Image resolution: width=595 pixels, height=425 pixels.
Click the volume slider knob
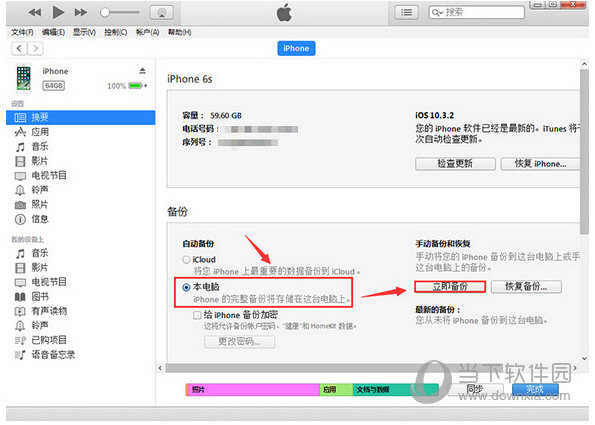click(105, 13)
